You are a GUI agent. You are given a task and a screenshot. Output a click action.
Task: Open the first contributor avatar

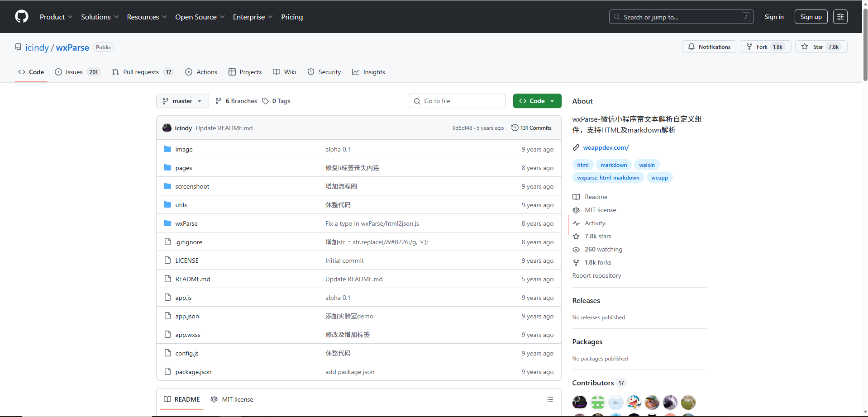[x=579, y=402]
